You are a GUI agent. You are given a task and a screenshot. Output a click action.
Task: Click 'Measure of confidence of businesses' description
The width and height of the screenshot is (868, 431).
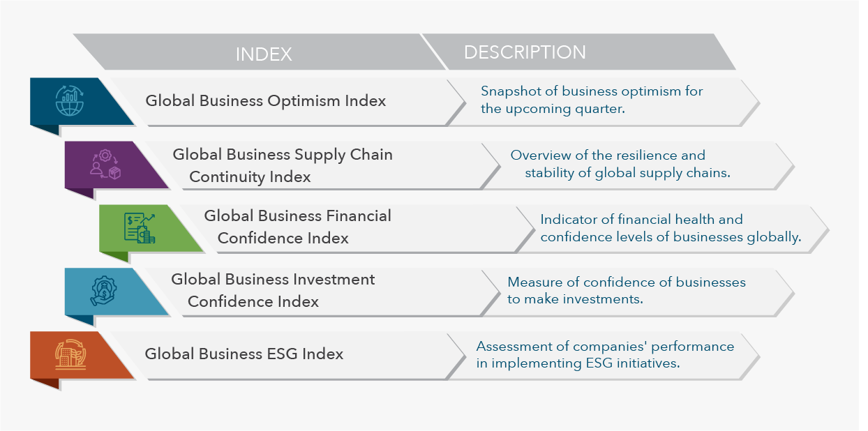click(627, 291)
